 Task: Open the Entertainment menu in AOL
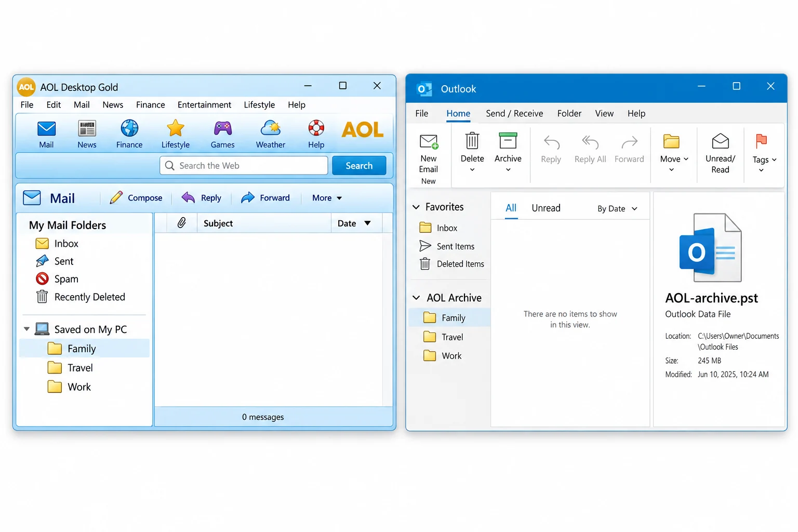point(204,105)
